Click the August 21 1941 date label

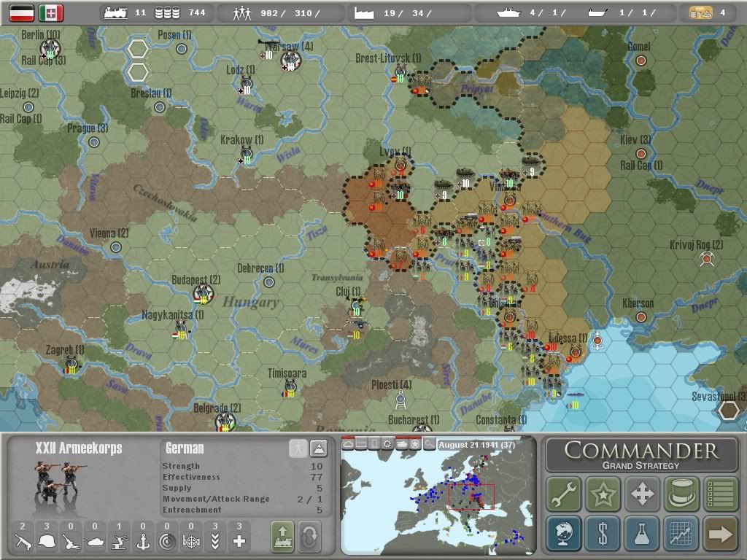pos(477,445)
